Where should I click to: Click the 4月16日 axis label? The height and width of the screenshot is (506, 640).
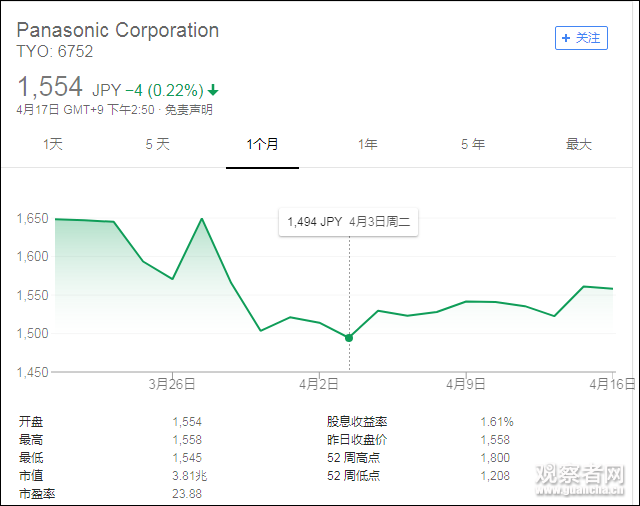(612, 384)
